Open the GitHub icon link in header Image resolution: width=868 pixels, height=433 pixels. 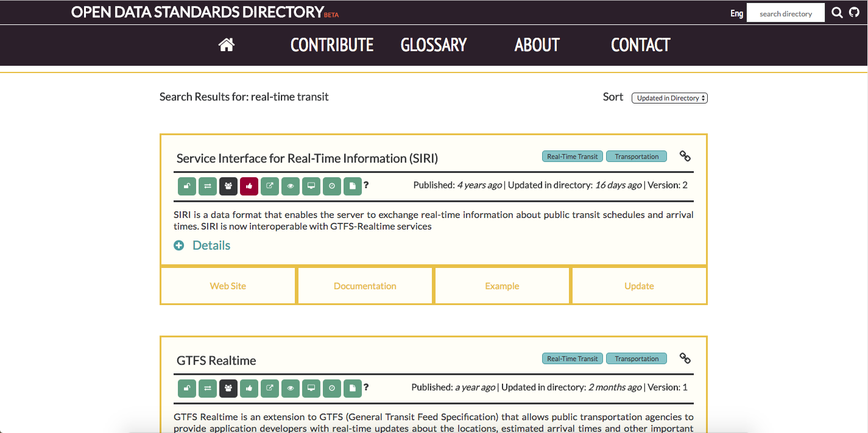[x=854, y=13]
